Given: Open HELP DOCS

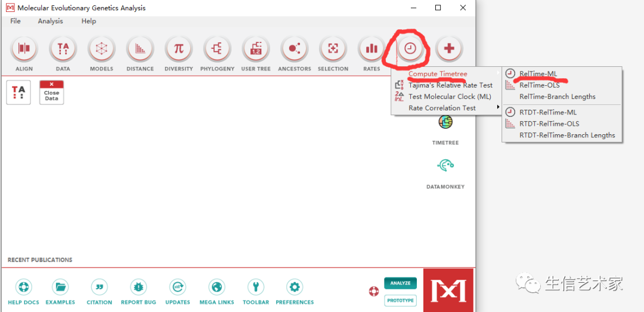Looking at the screenshot, I should pos(23,292).
